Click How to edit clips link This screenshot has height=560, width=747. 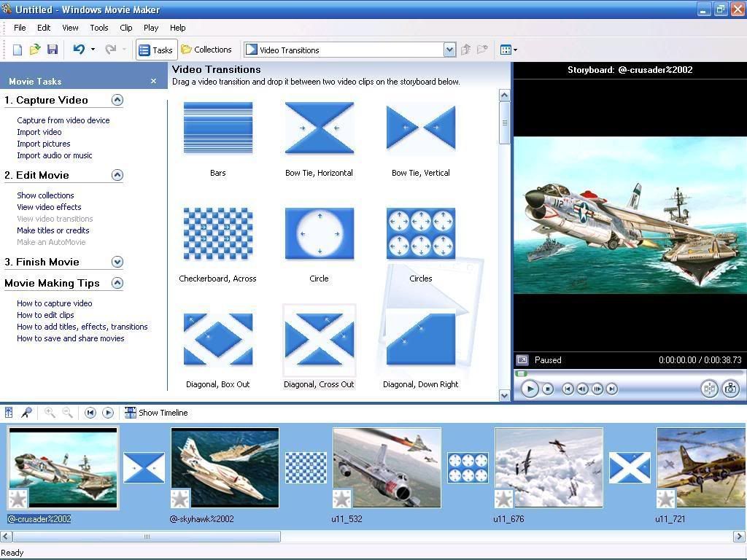point(45,315)
